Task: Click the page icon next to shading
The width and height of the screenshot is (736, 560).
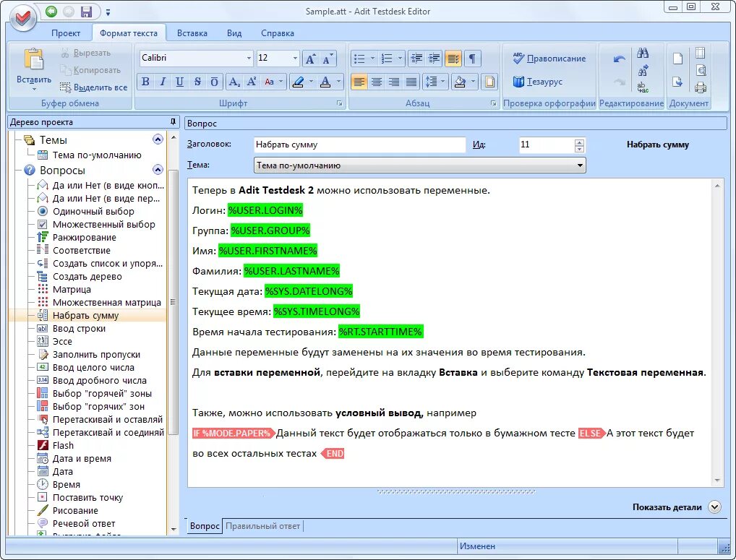Action: tap(489, 82)
